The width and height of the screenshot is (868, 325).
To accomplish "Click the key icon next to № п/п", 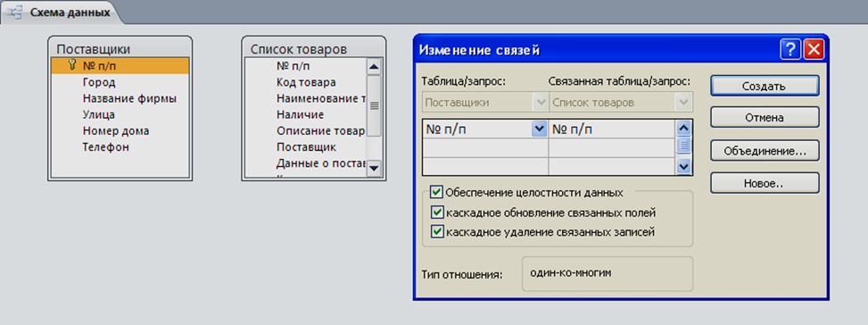I will pyautogui.click(x=72, y=66).
